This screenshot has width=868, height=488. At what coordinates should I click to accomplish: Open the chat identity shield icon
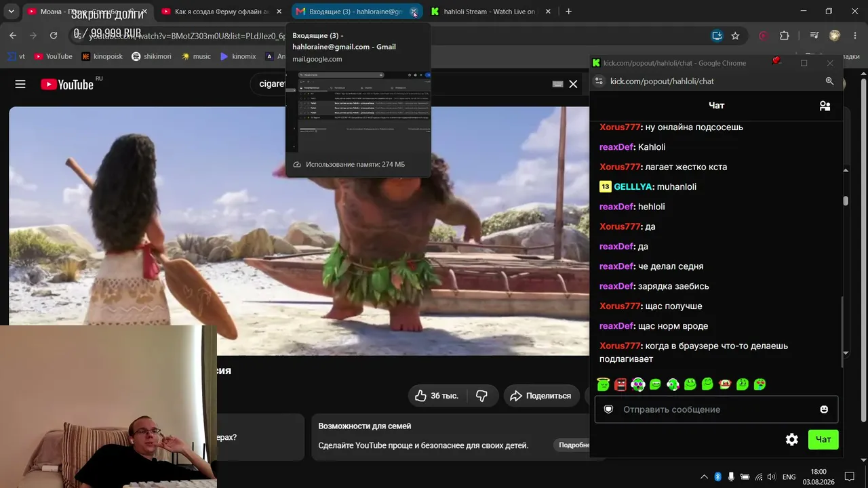tap(608, 409)
